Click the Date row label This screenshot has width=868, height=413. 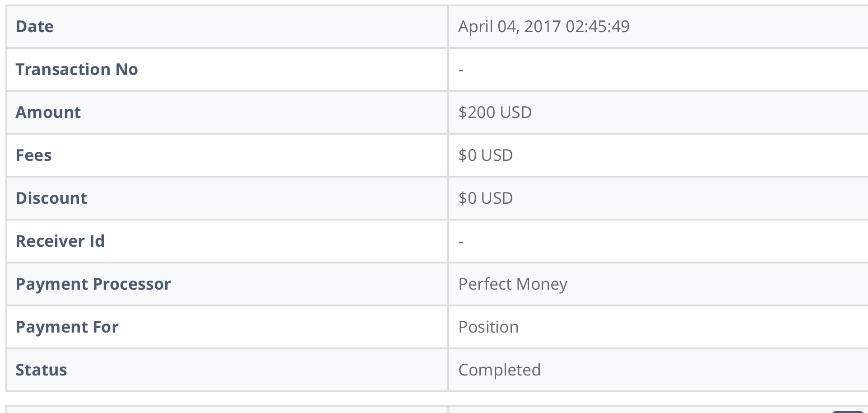click(x=35, y=27)
